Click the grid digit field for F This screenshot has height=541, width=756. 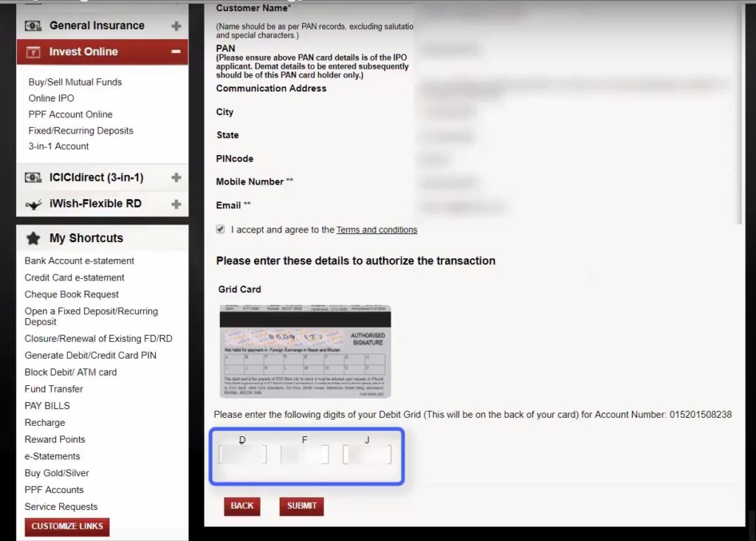click(305, 455)
